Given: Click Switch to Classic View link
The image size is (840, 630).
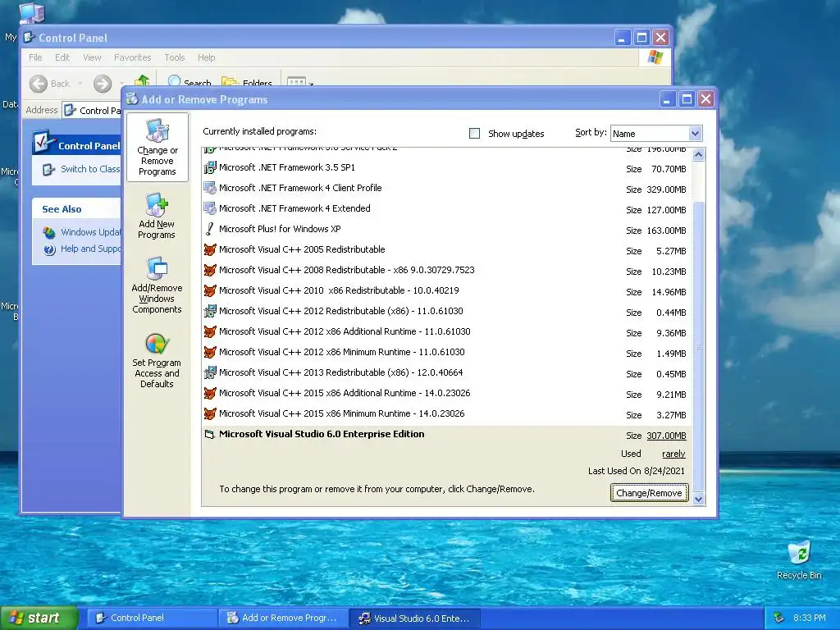Looking at the screenshot, I should coord(90,169).
